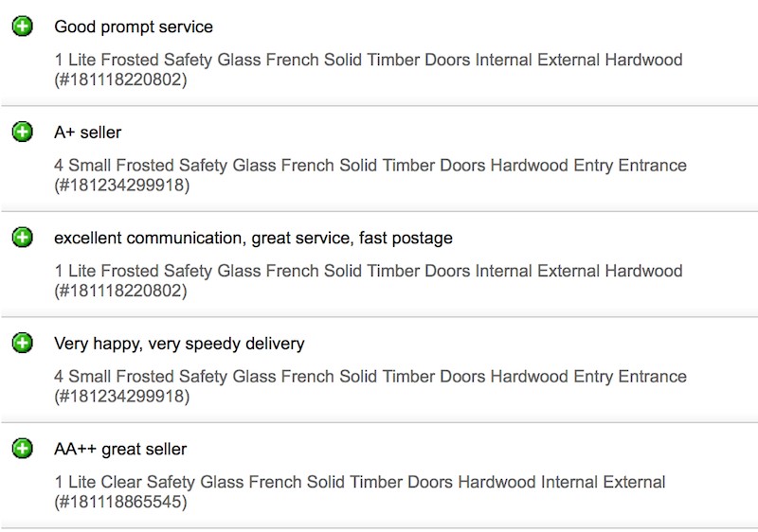The image size is (758, 532).
Task: Click the "Good prompt service" feedback comment
Action: point(134,27)
